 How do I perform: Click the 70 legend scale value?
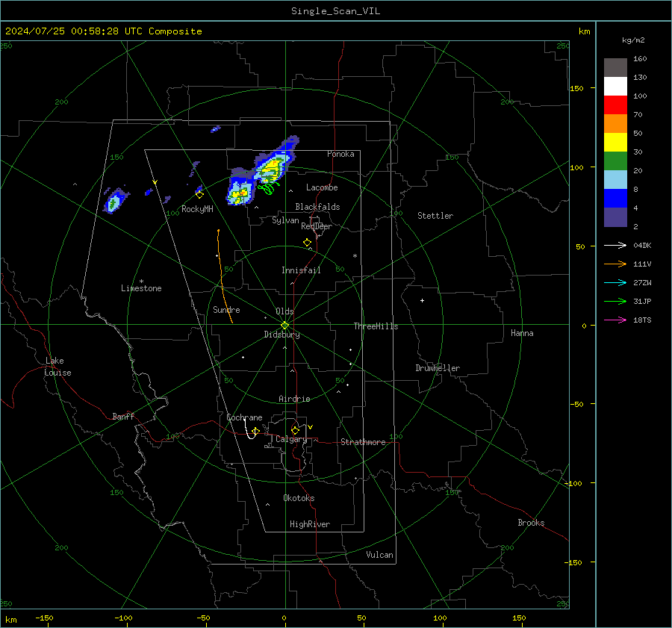pyautogui.click(x=638, y=114)
